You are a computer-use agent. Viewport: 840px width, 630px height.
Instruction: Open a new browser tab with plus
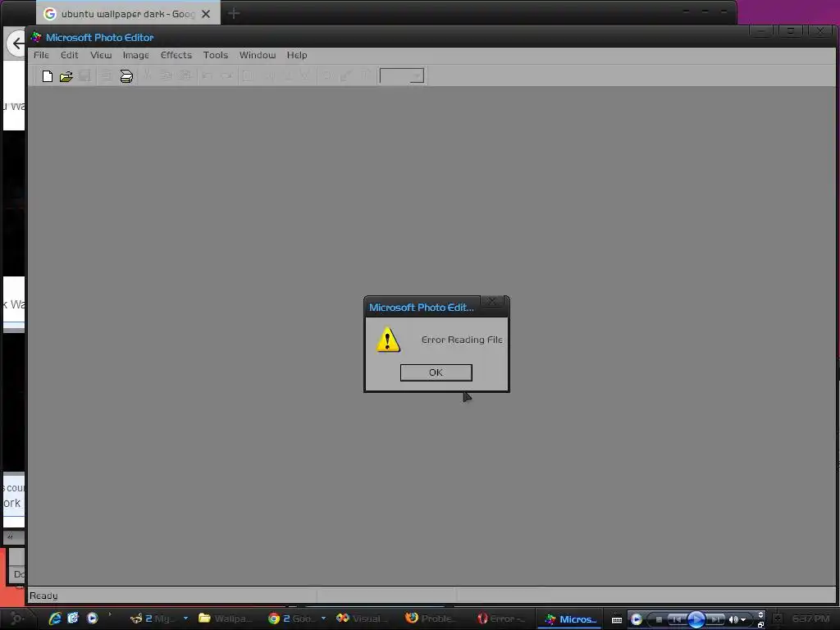(234, 13)
